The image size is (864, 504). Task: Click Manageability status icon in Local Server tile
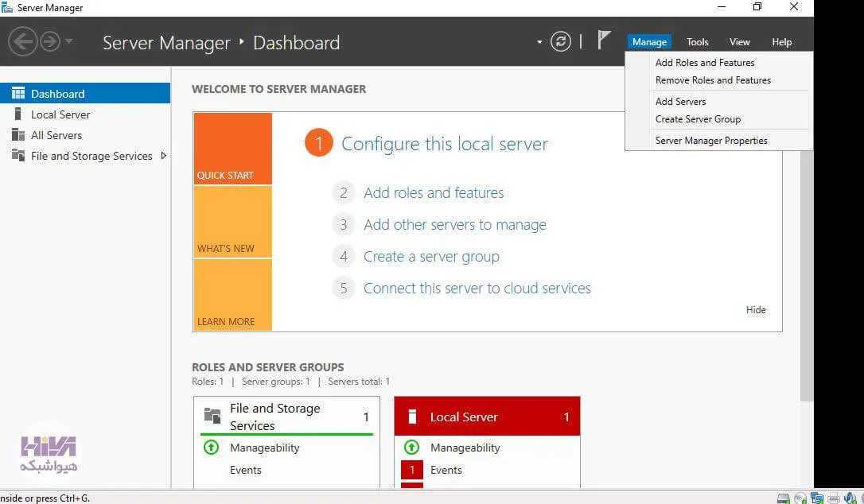(x=411, y=448)
